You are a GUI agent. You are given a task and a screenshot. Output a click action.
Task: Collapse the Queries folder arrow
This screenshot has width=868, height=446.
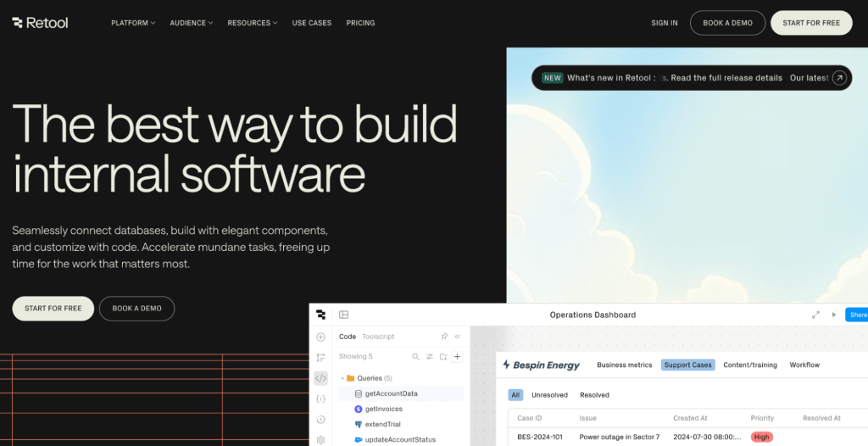(x=342, y=378)
